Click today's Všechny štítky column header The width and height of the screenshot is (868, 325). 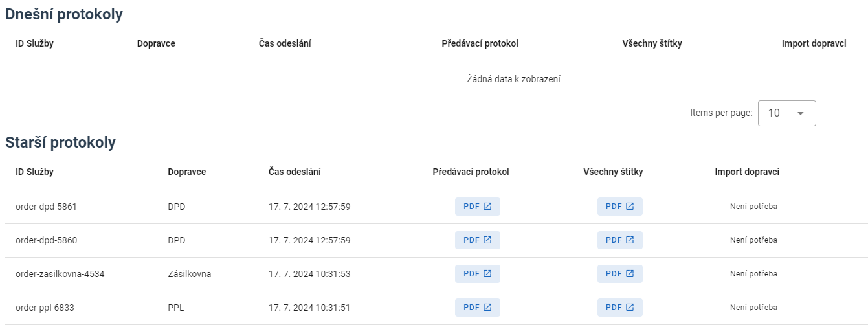pyautogui.click(x=652, y=44)
